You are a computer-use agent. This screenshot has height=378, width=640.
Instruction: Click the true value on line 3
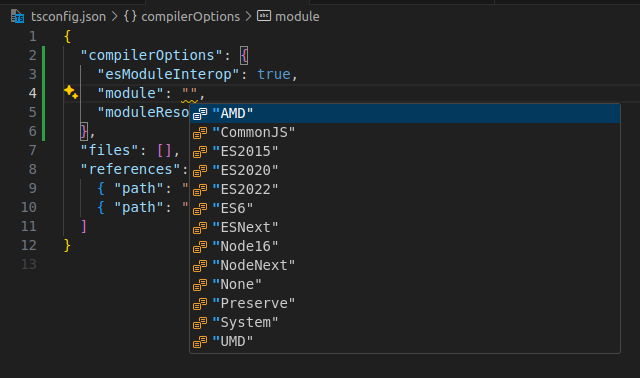pyautogui.click(x=274, y=74)
